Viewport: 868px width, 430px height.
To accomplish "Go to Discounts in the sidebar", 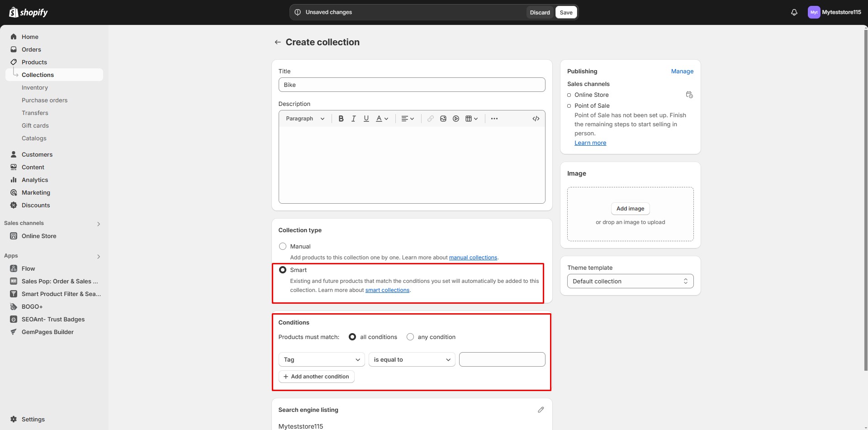I will (x=36, y=205).
